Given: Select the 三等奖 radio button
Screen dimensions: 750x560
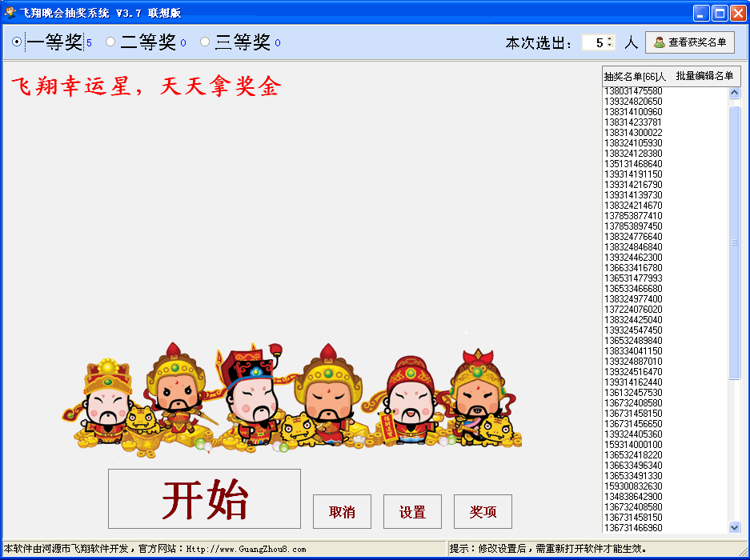Looking at the screenshot, I should coord(205,42).
